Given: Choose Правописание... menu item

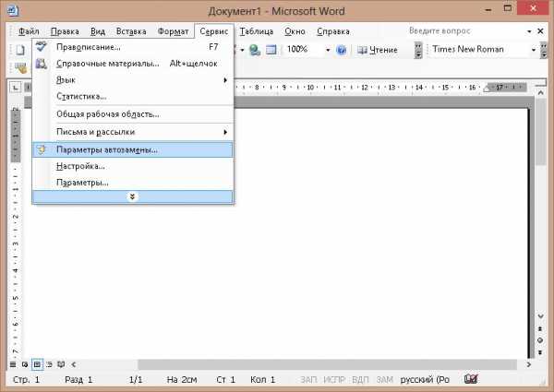Looking at the screenshot, I should [x=132, y=46].
